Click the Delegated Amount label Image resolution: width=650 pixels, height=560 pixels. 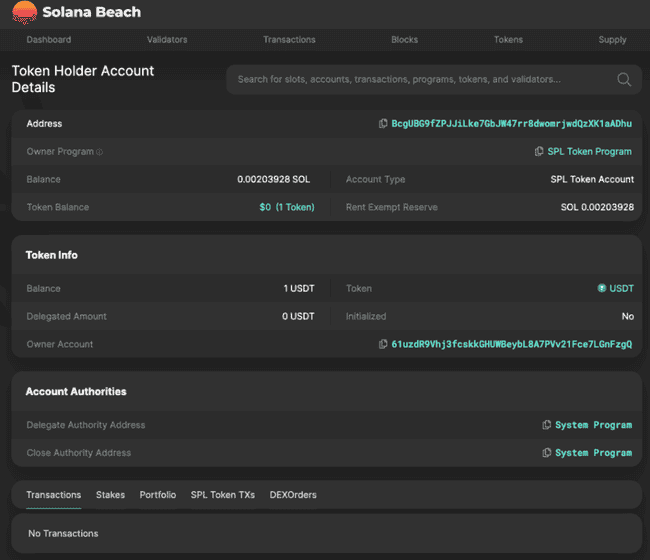(67, 316)
